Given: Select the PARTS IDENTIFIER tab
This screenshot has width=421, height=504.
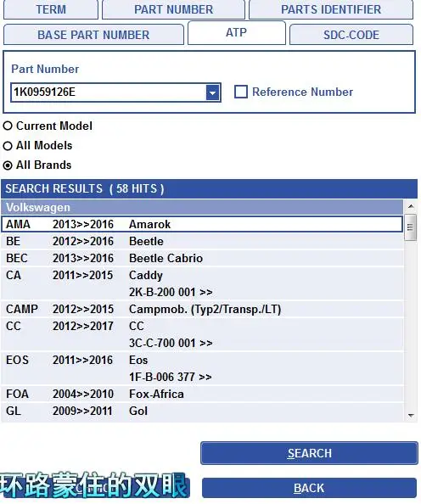Looking at the screenshot, I should [x=331, y=9].
